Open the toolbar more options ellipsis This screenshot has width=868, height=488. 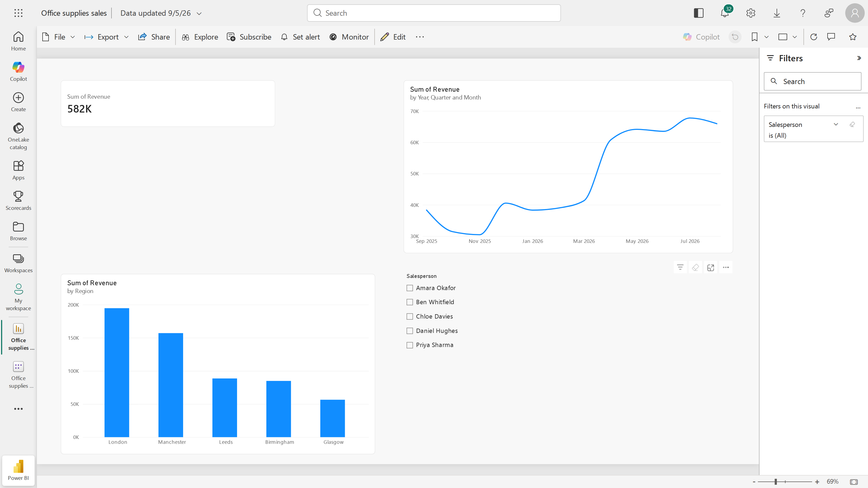(x=420, y=37)
